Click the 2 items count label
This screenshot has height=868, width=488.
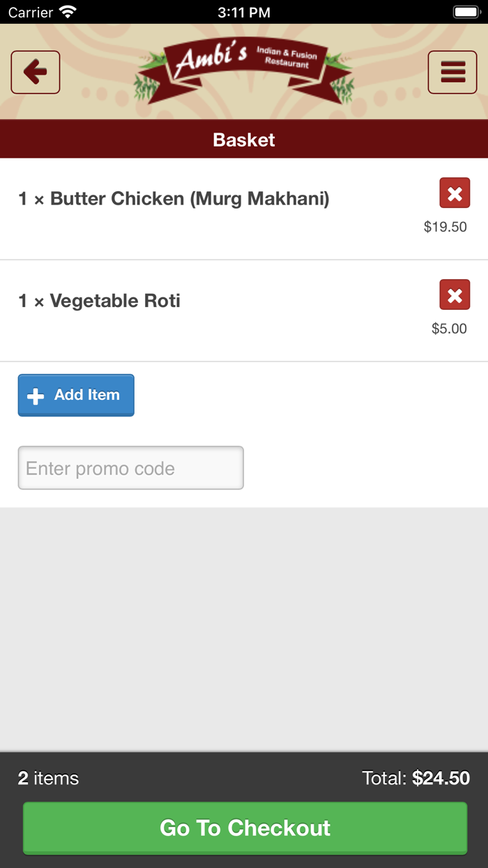pos(48,778)
